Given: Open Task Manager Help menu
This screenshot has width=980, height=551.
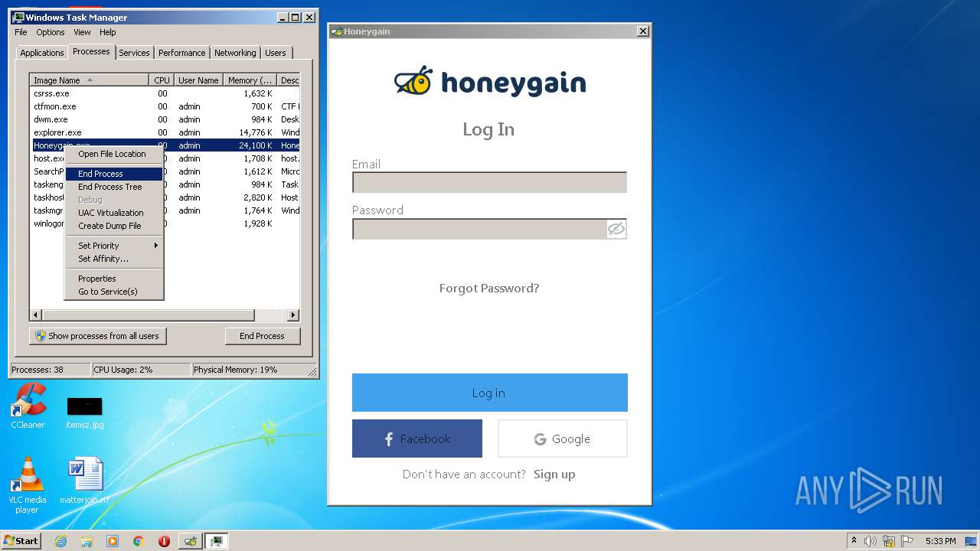Looking at the screenshot, I should [x=108, y=32].
